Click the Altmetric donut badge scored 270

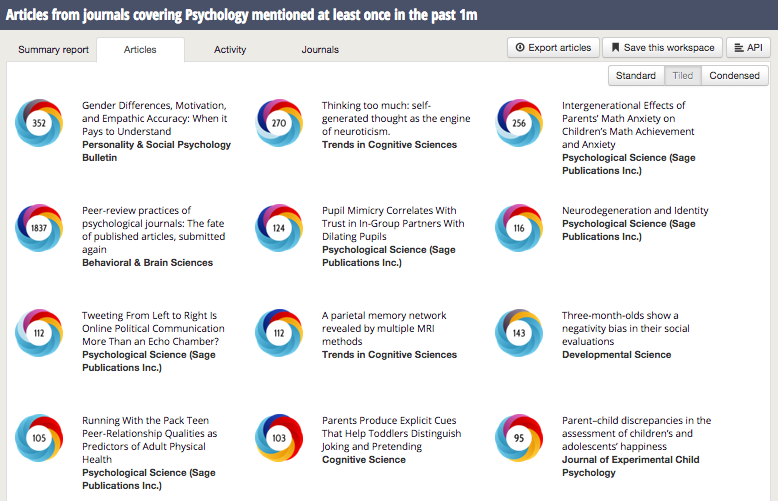[279, 124]
